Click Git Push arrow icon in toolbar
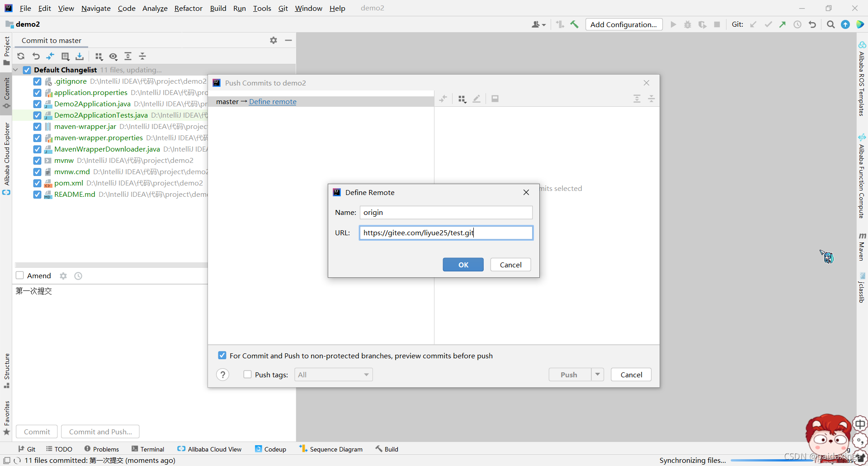This screenshot has height=466, width=868. point(783,24)
